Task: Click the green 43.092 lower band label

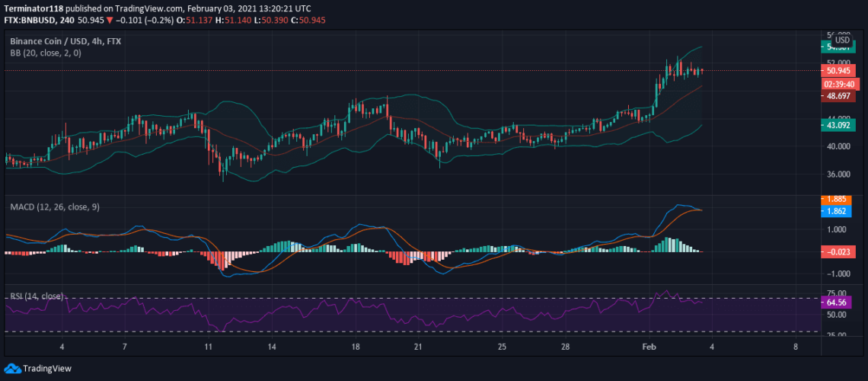Action: (837, 124)
